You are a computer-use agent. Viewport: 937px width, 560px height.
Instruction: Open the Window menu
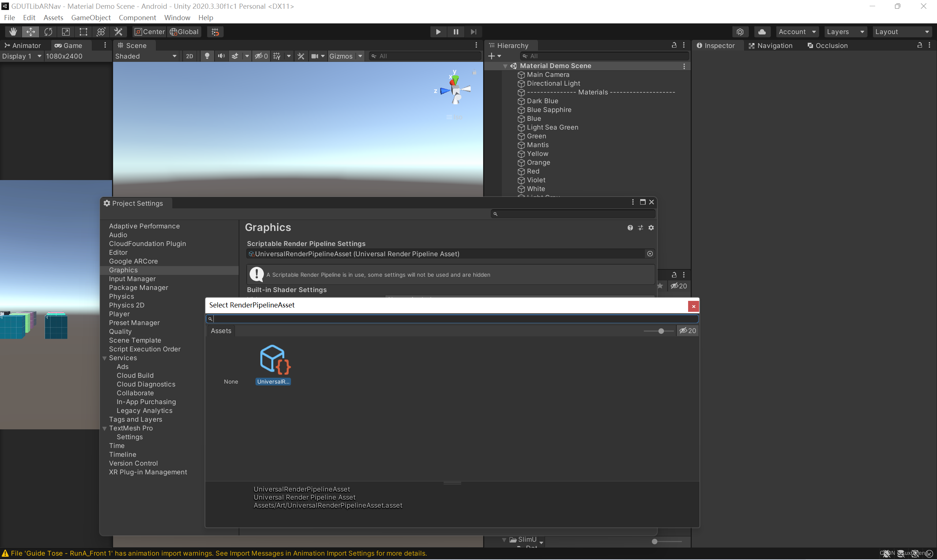(x=177, y=17)
